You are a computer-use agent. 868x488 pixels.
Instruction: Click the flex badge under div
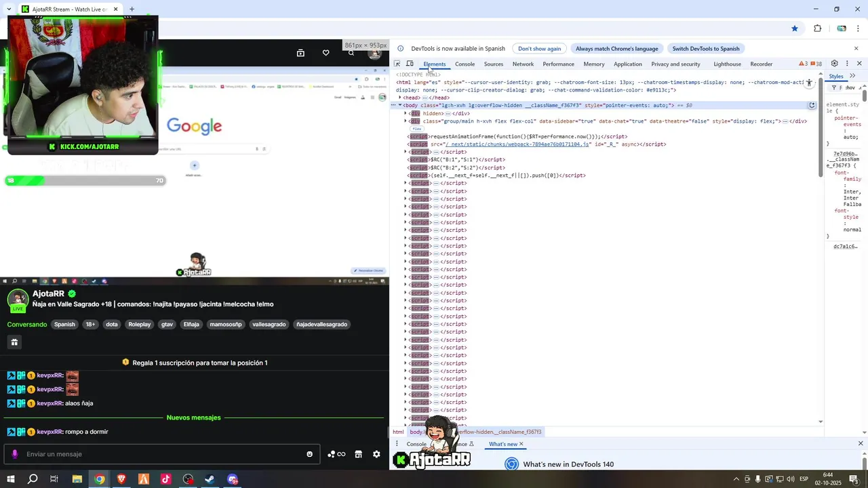pyautogui.click(x=416, y=129)
